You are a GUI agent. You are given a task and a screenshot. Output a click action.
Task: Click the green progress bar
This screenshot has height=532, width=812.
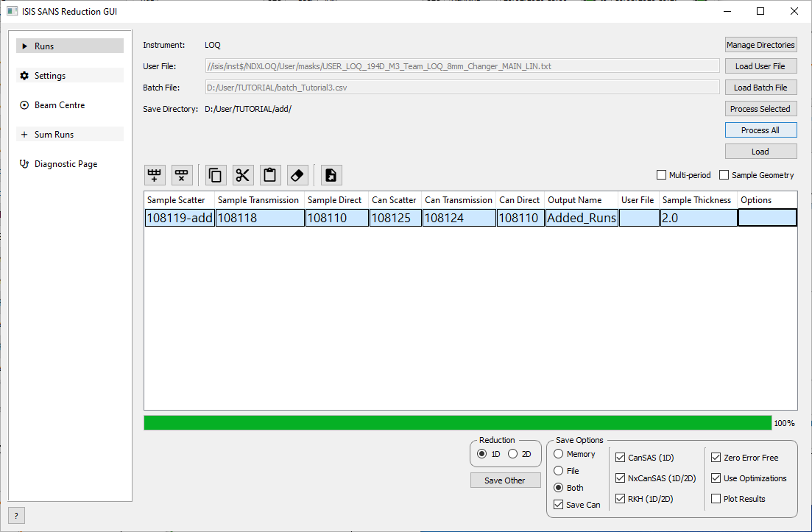456,423
